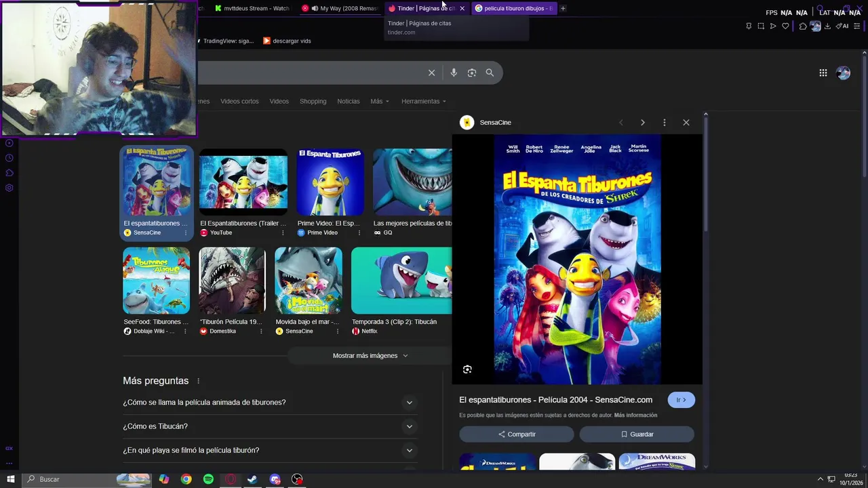Select the Noticias search filter
The height and width of the screenshot is (488, 868).
349,101
